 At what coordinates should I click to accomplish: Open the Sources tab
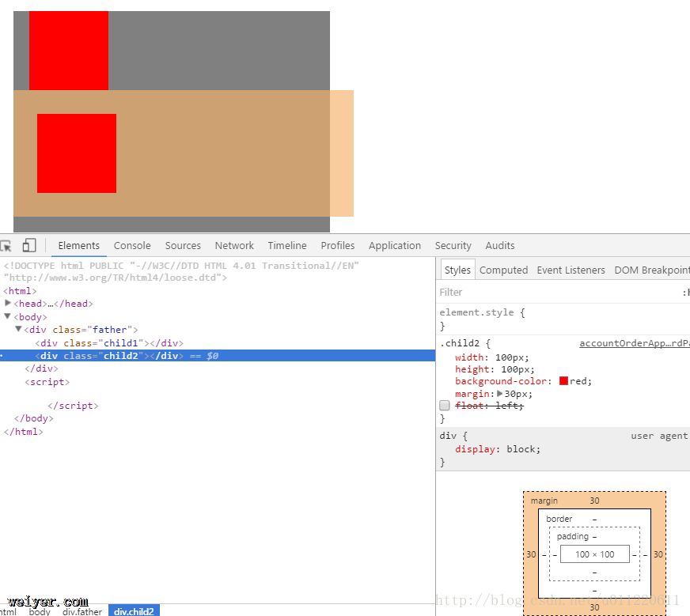click(183, 245)
